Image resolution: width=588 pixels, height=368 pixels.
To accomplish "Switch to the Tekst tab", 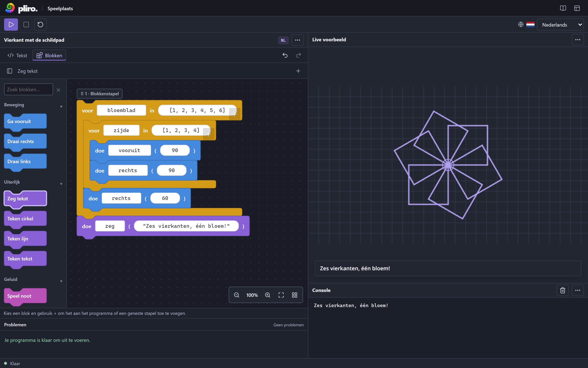I will [x=17, y=55].
